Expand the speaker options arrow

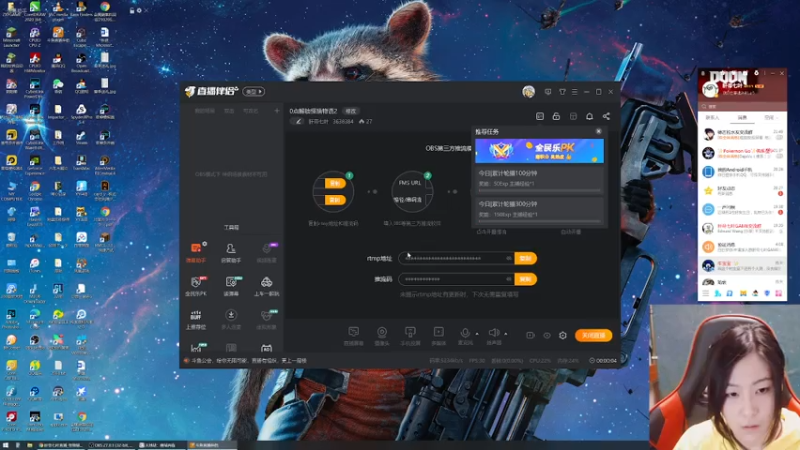click(506, 334)
